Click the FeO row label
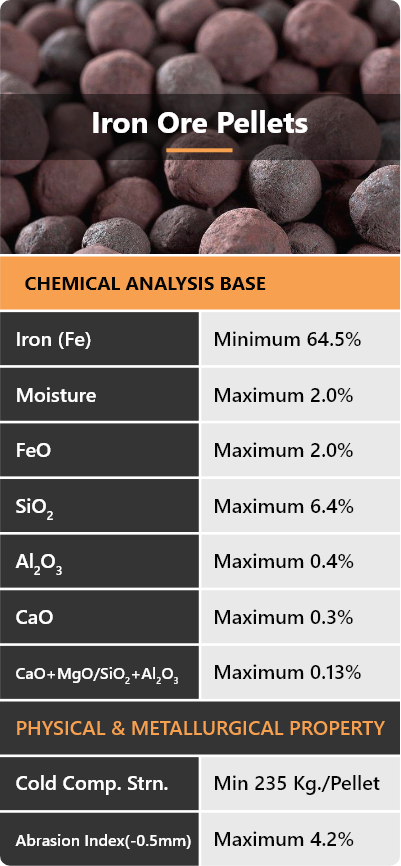401x866 pixels. 34,451
